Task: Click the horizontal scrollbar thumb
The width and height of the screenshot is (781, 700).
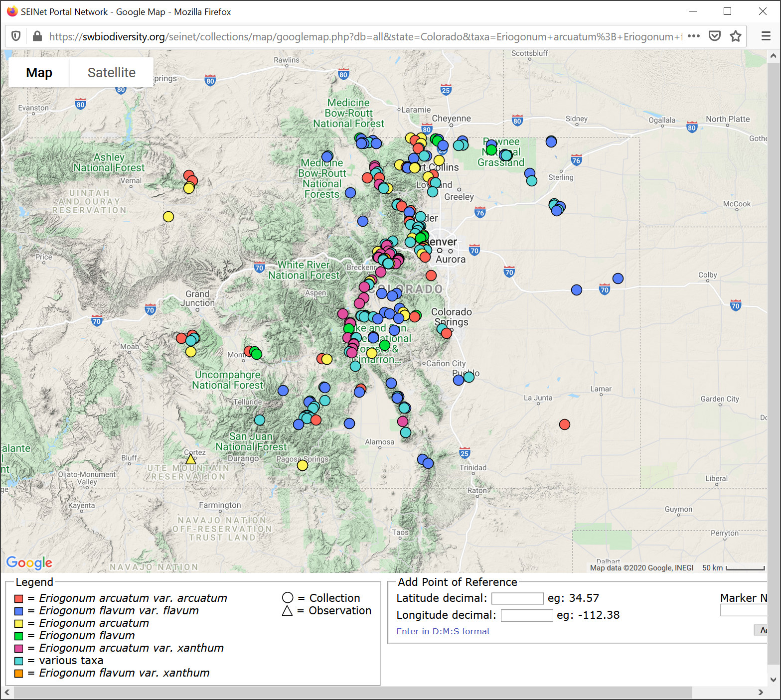Action: 353,692
